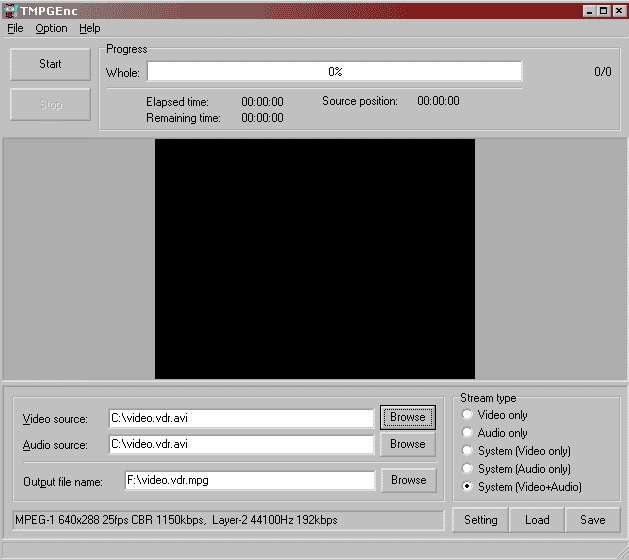Viewport: 629px width, 560px height.
Task: Select the Video only stream type
Action: tap(494, 415)
